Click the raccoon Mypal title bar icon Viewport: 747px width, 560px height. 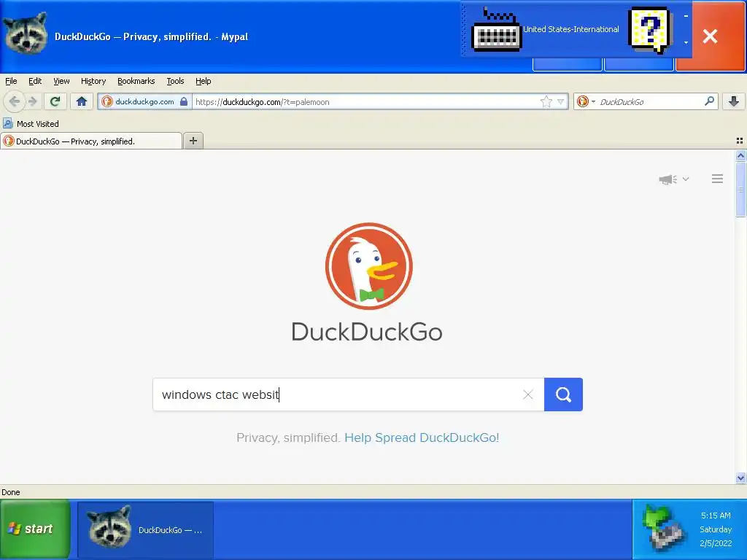[x=26, y=34]
